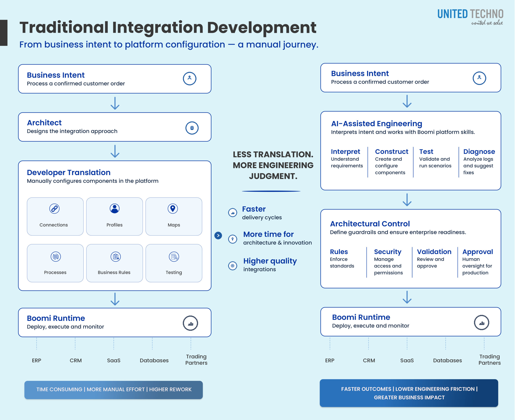This screenshot has width=515, height=420.
Task: Click the Test column title
Action: click(x=426, y=152)
